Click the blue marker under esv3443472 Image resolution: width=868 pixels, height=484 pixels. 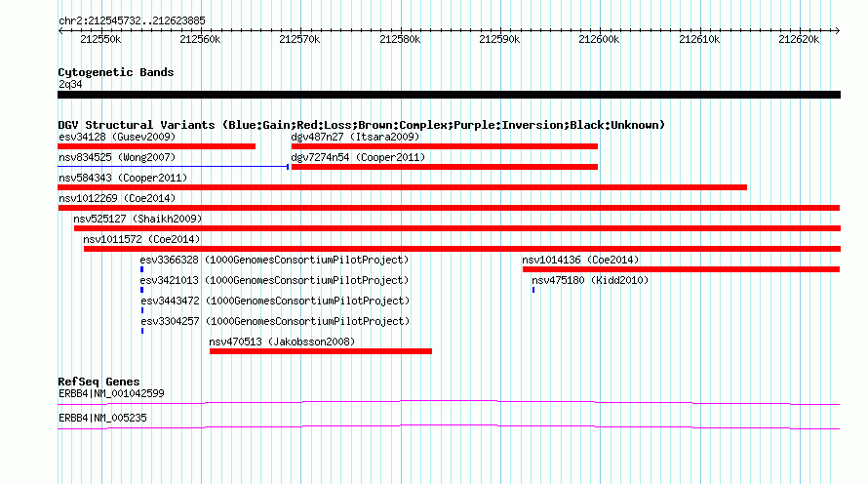click(x=142, y=310)
